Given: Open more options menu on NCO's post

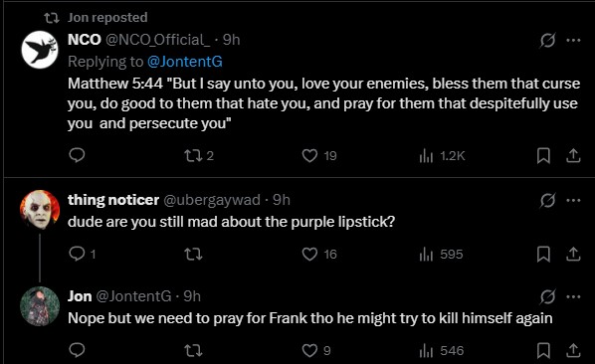Looking at the screenshot, I should 573,40.
